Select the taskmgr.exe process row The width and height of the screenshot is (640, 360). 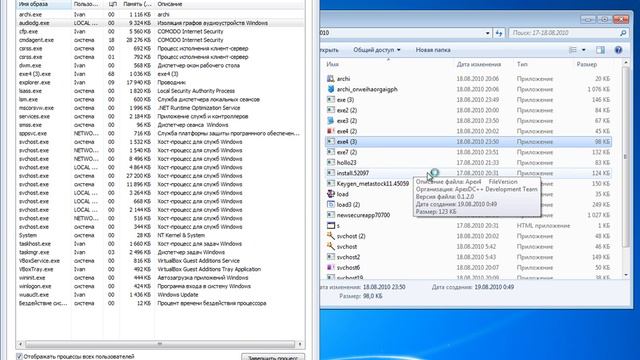[160, 252]
